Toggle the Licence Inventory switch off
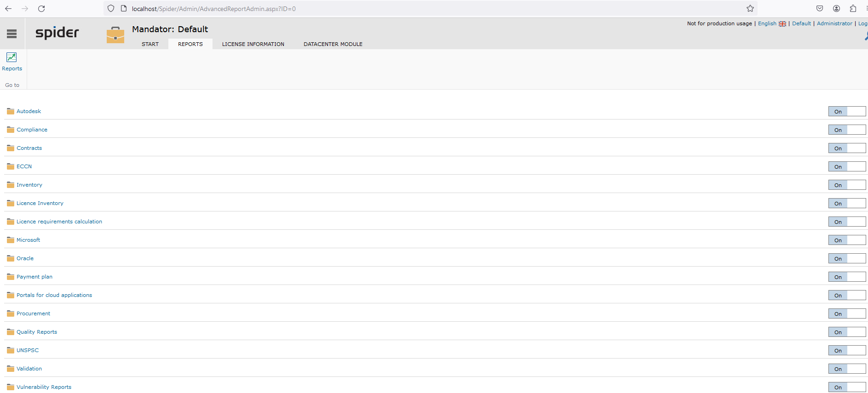Image resolution: width=868 pixels, height=393 pixels. 847,203
